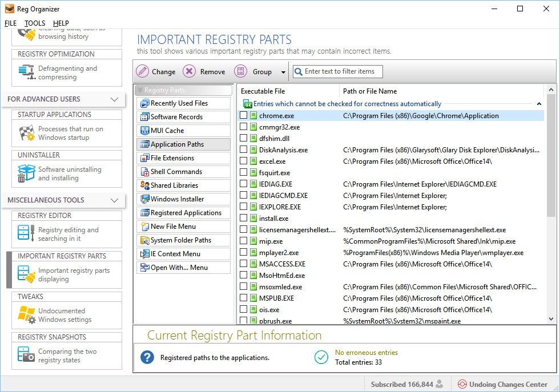Open the Tools menu

click(x=35, y=23)
